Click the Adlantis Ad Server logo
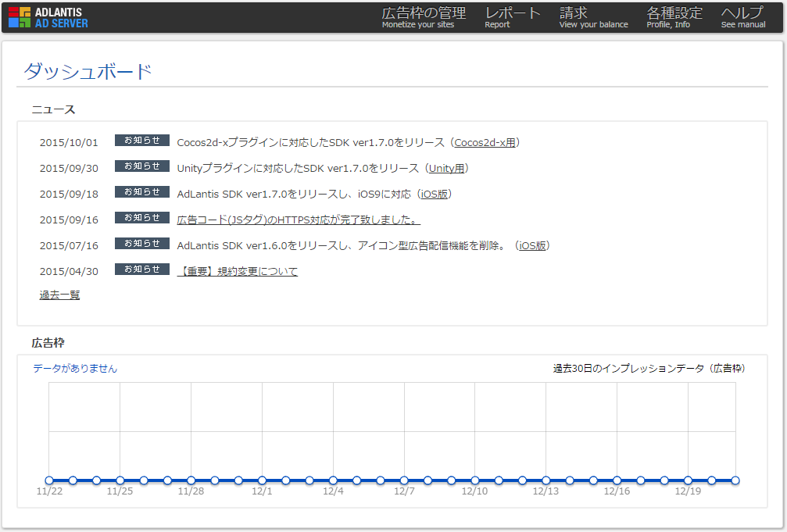The width and height of the screenshot is (787, 532). tap(48, 17)
